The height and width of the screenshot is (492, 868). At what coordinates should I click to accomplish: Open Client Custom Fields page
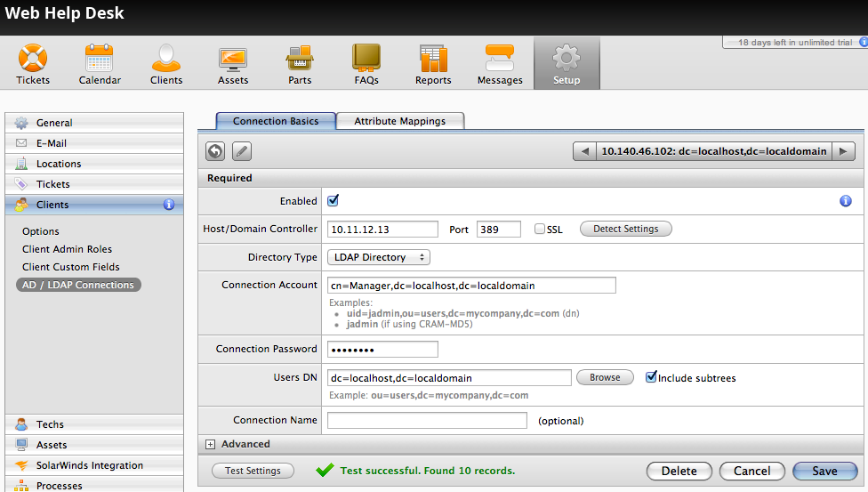click(71, 267)
